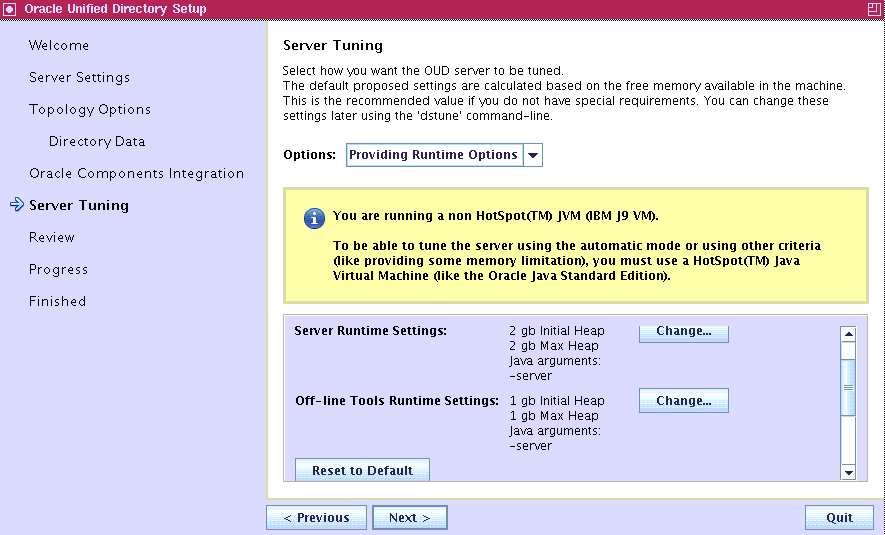
Task: Click the settings panel scrollbar thumb
Action: [x=848, y=387]
